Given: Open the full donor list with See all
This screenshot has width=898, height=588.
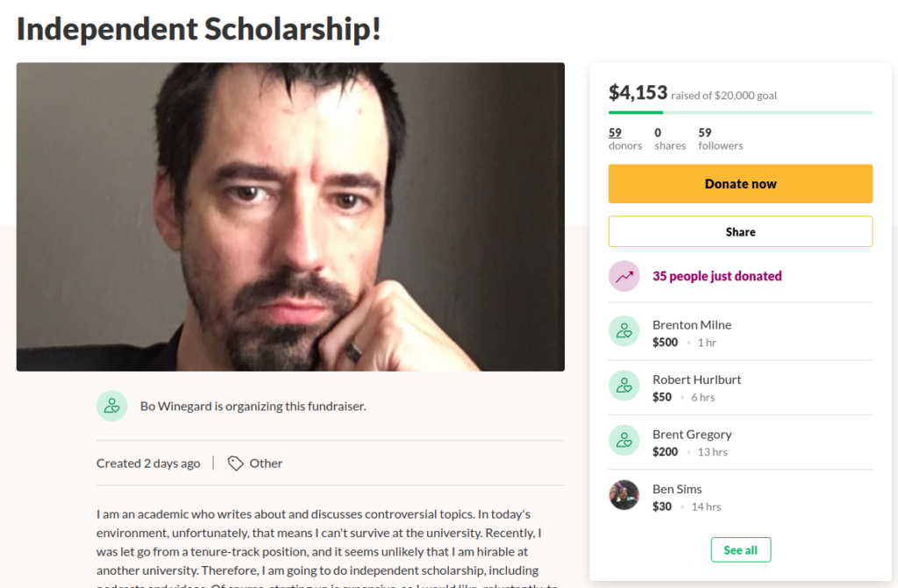Looking at the screenshot, I should tap(740, 549).
